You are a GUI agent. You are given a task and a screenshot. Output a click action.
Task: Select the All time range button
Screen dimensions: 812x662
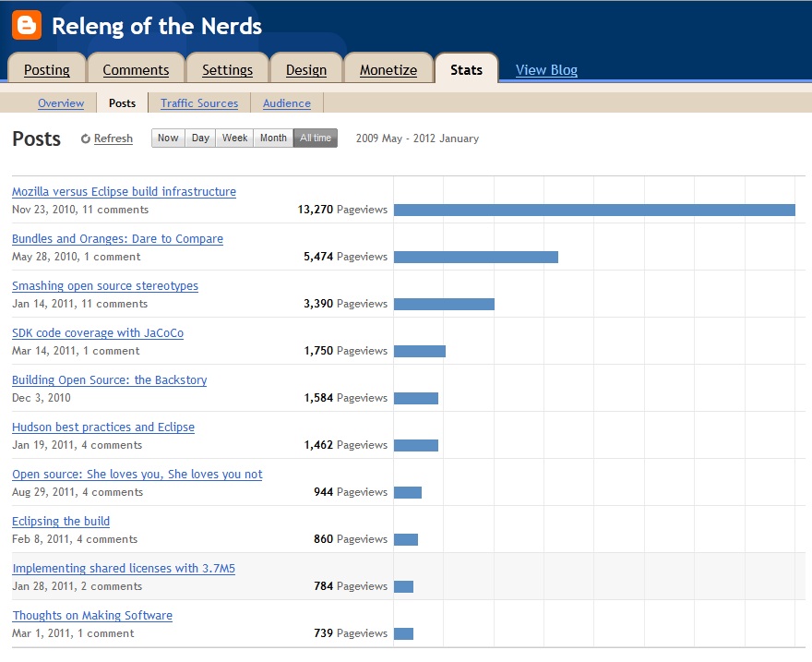(316, 138)
